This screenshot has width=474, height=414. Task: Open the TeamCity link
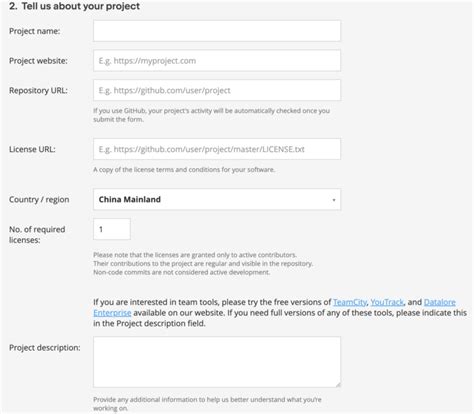(x=350, y=302)
